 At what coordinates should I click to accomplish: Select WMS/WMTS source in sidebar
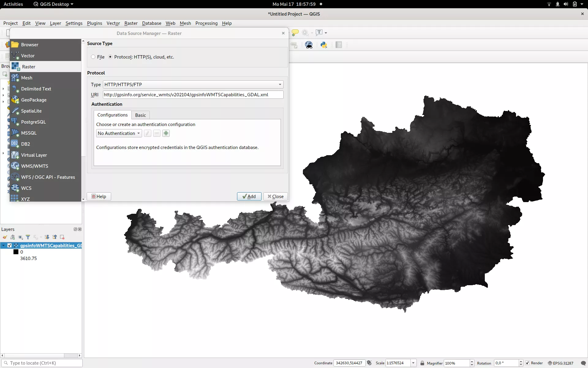[34, 166]
